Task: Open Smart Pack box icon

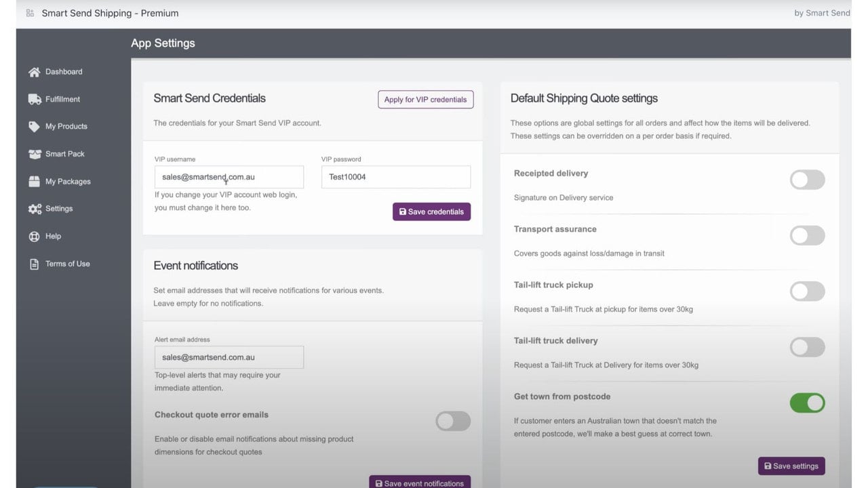Action: 35,154
